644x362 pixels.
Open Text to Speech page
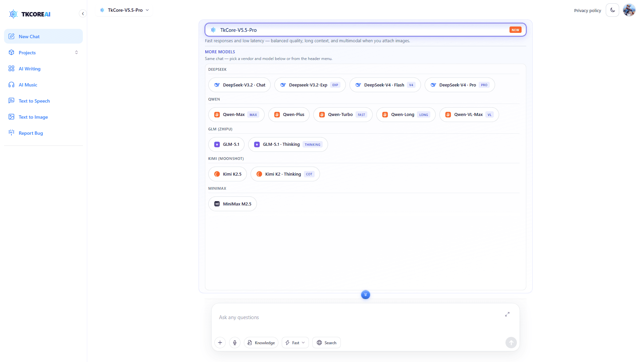point(43,101)
